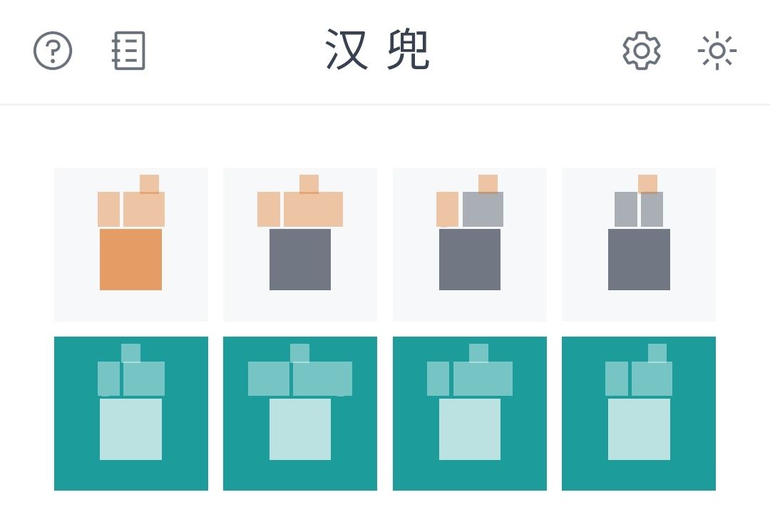Select second guess tile with all-orange top blocks
The image size is (770, 532).
[x=300, y=244]
